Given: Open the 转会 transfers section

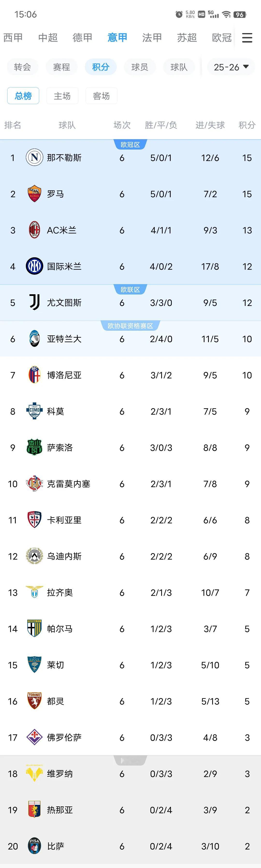Looking at the screenshot, I should (22, 67).
